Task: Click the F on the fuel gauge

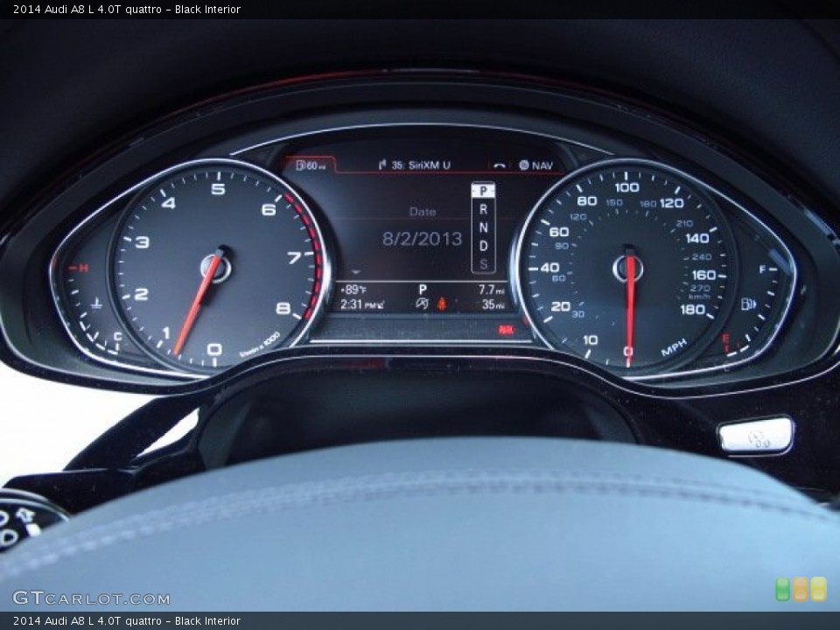Action: [x=762, y=269]
